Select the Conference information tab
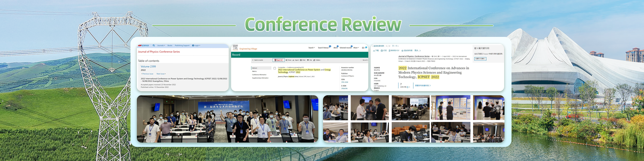This screenshot has width=644, height=161. [x=259, y=74]
